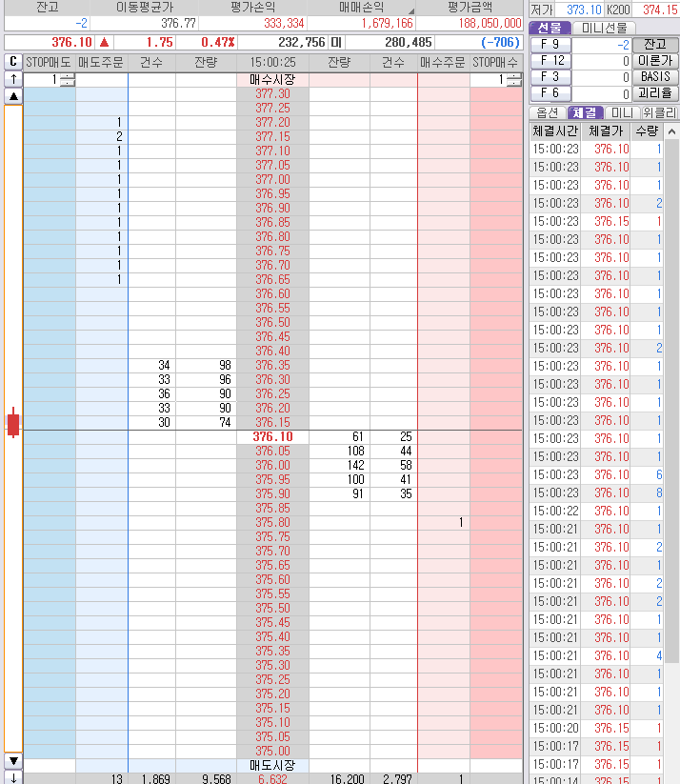Click the 매도주문 column header
Viewport: 680px width, 784px height.
click(101, 63)
